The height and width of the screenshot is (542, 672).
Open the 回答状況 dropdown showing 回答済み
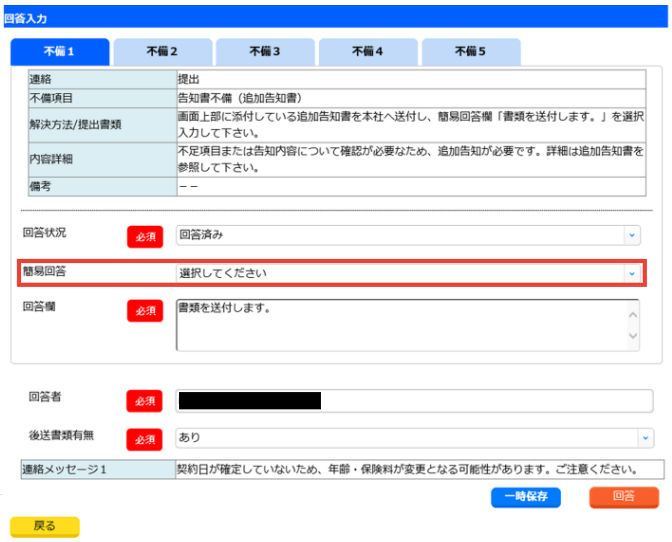coord(409,235)
